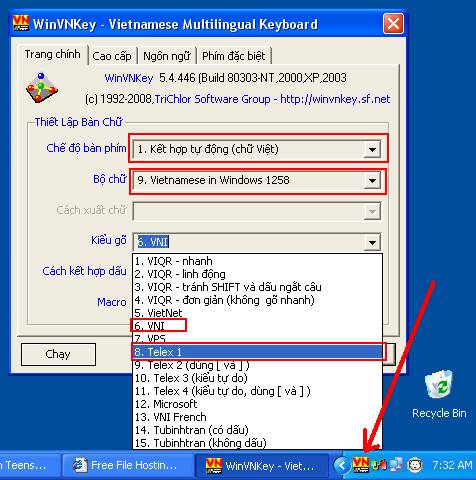Image resolution: width=476 pixels, height=480 pixels.
Task: Open the Phím đặc biệt tab
Action: [234, 56]
